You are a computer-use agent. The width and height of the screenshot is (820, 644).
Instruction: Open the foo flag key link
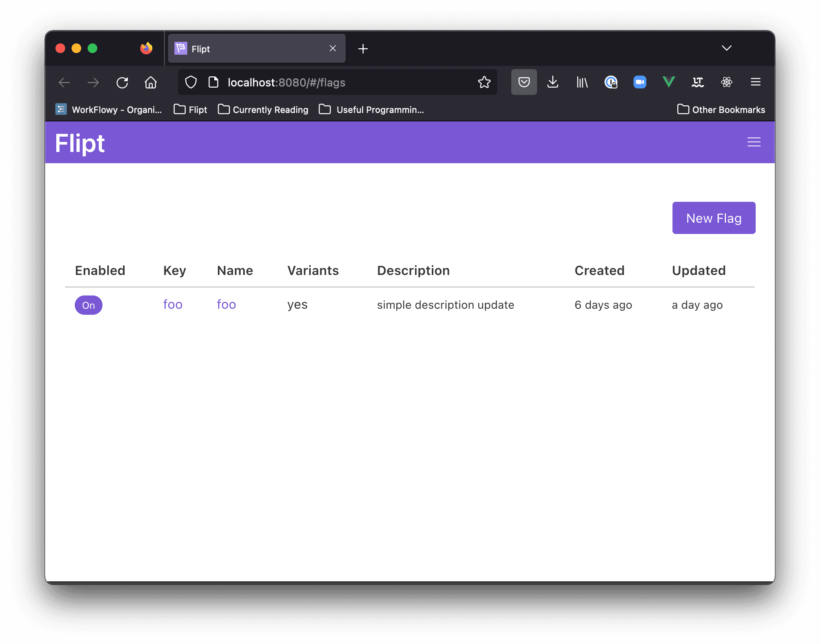point(173,304)
